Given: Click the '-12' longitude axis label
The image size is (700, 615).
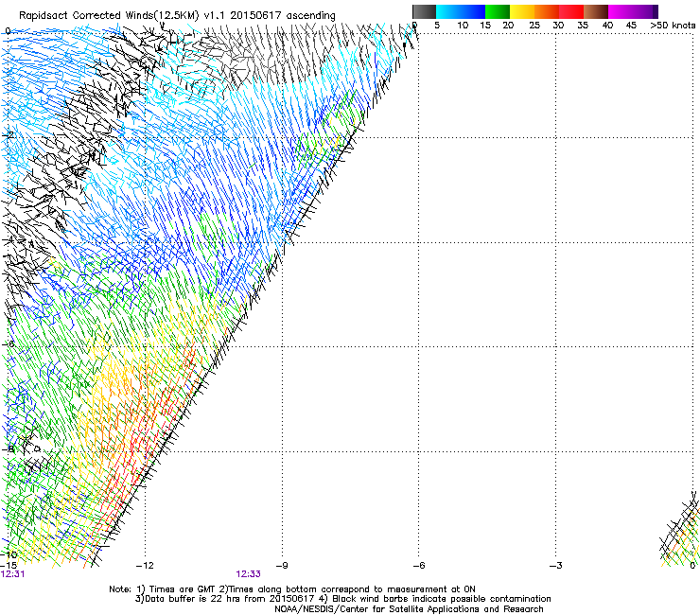Looking at the screenshot, I should [x=145, y=566].
